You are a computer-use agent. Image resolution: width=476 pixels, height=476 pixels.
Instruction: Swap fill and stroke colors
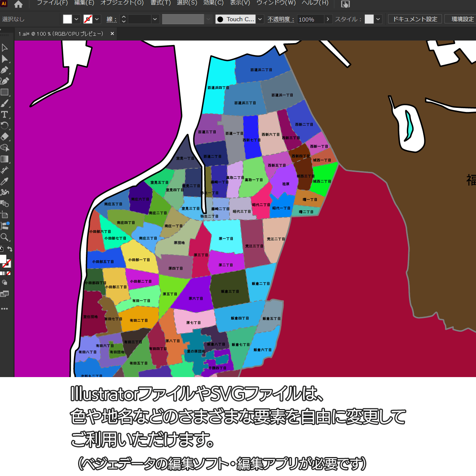click(10, 249)
